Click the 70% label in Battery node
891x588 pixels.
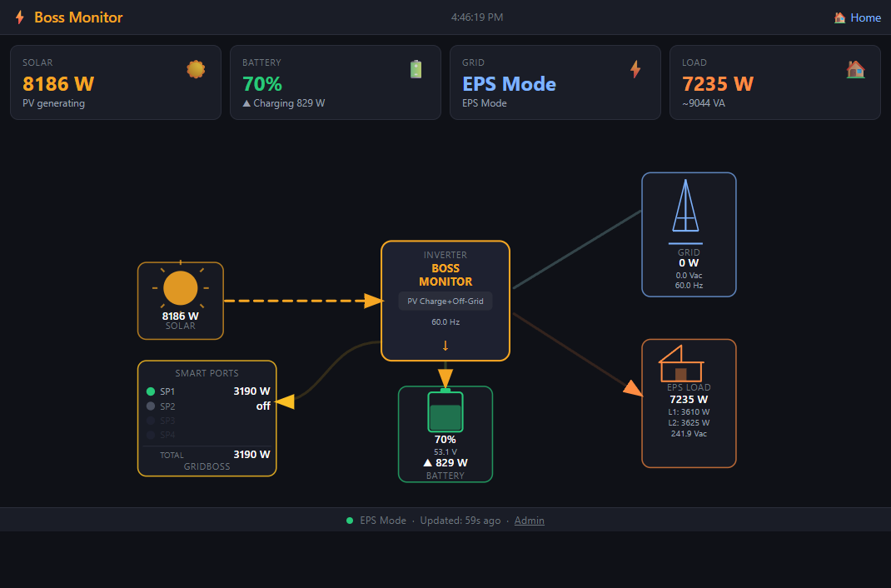(x=445, y=440)
